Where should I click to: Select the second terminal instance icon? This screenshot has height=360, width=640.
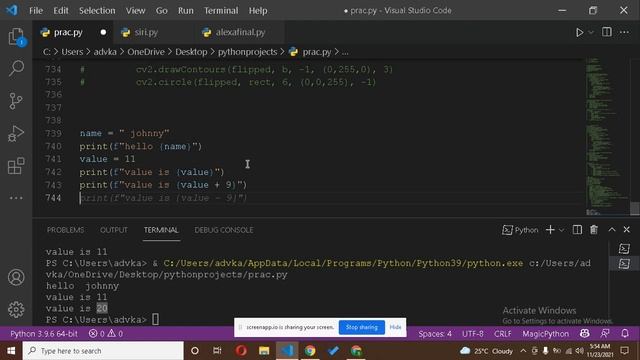624,264
